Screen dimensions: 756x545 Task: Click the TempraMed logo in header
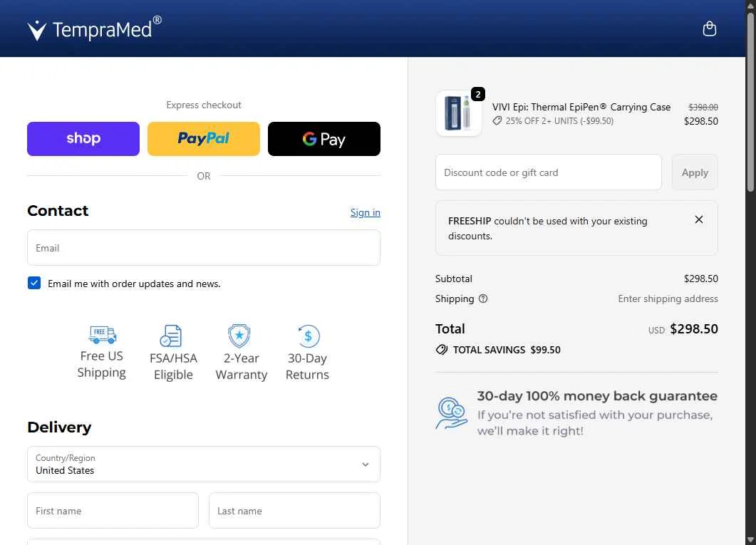(95, 28)
